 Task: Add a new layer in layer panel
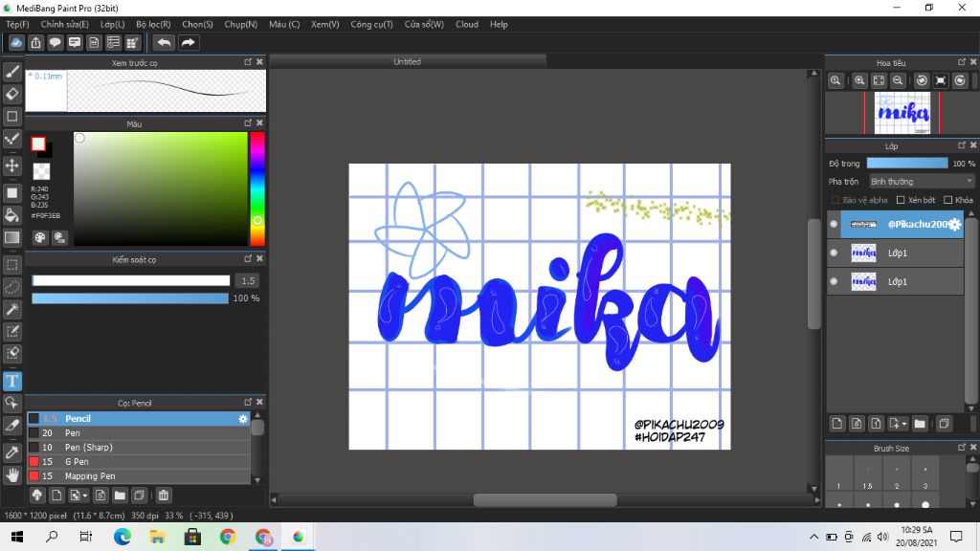click(x=837, y=424)
